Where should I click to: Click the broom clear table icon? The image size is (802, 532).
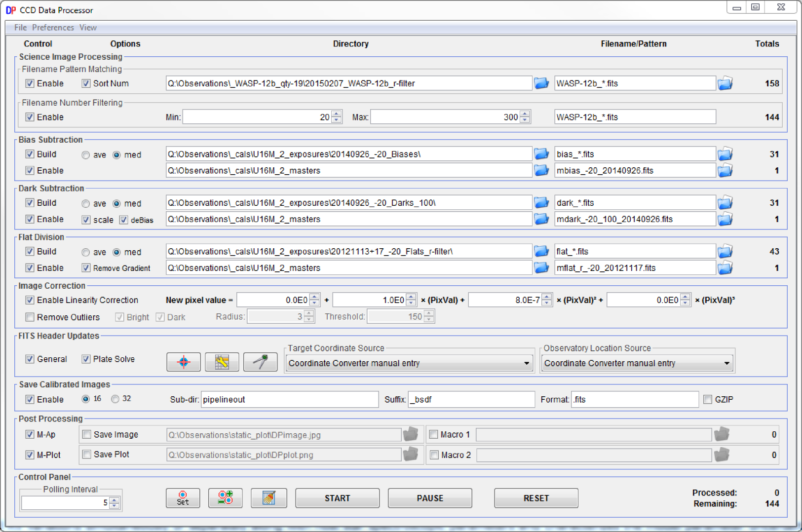point(268,498)
